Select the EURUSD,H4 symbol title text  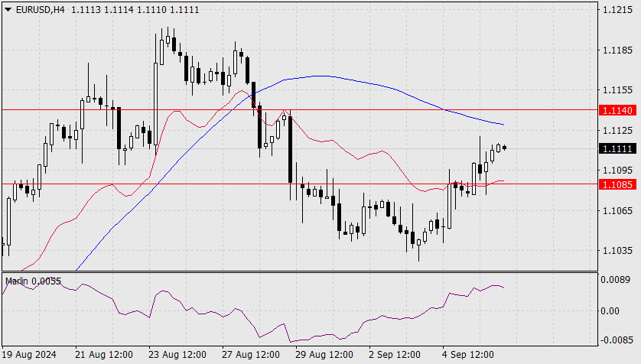40,9
